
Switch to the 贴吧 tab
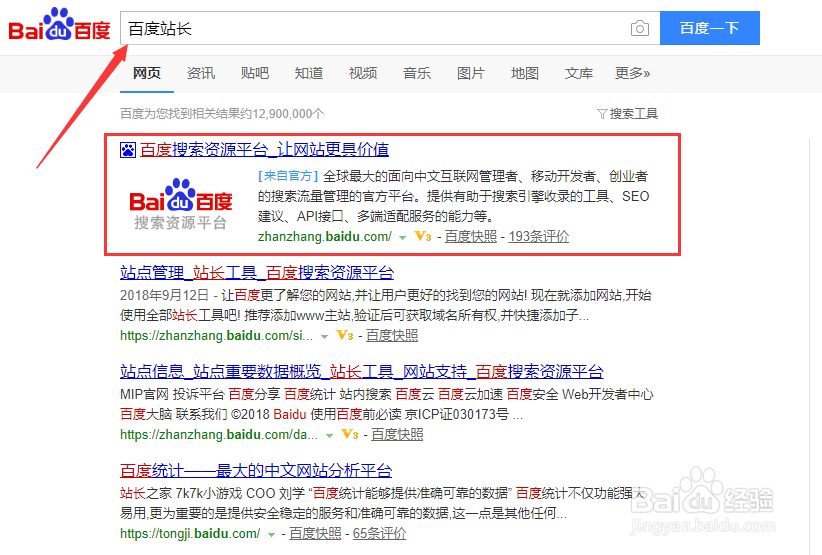click(x=255, y=73)
